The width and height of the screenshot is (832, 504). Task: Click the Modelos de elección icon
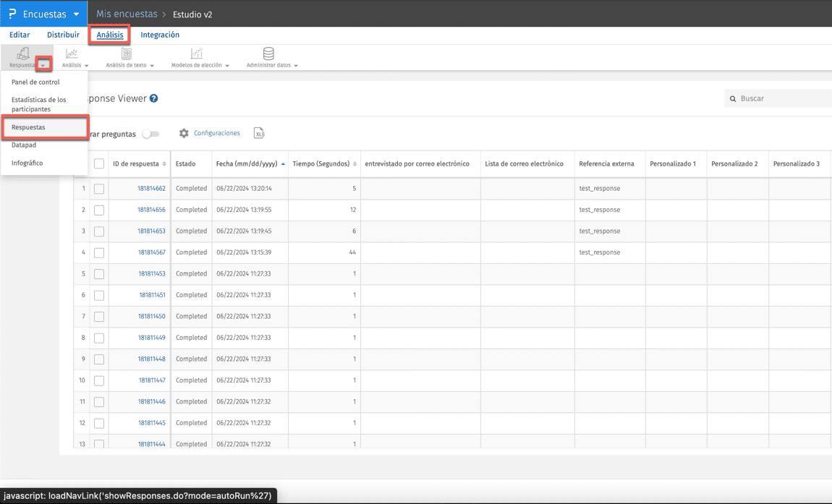pyautogui.click(x=196, y=54)
